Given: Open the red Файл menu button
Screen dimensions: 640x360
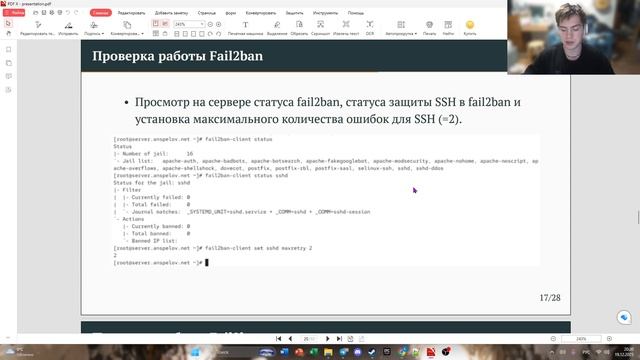Looking at the screenshot, I should 14,13.
